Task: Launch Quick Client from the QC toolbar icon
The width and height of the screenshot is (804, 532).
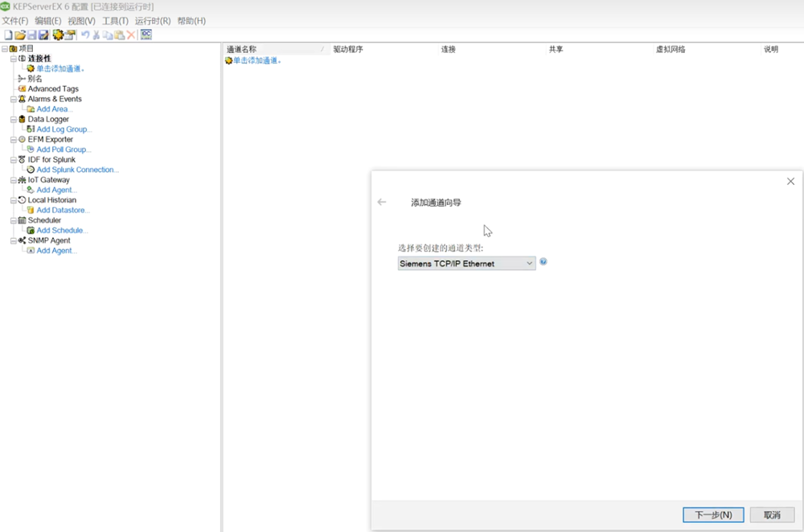Action: (146, 35)
